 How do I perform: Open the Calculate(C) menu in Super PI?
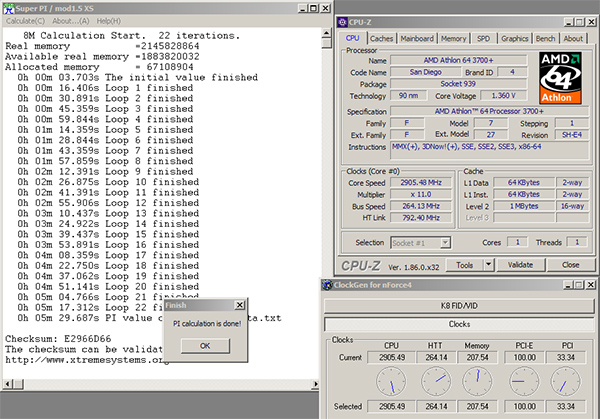pyautogui.click(x=25, y=21)
